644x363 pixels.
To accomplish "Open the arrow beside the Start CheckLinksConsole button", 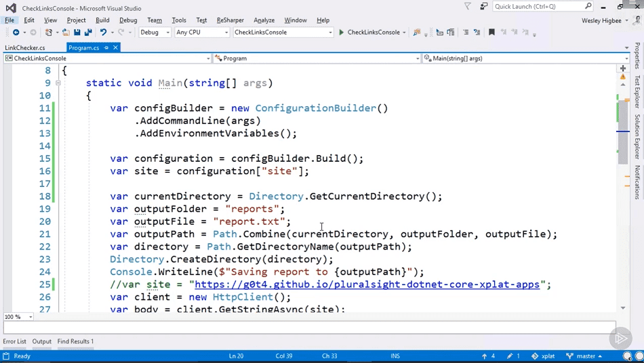I will (x=404, y=33).
